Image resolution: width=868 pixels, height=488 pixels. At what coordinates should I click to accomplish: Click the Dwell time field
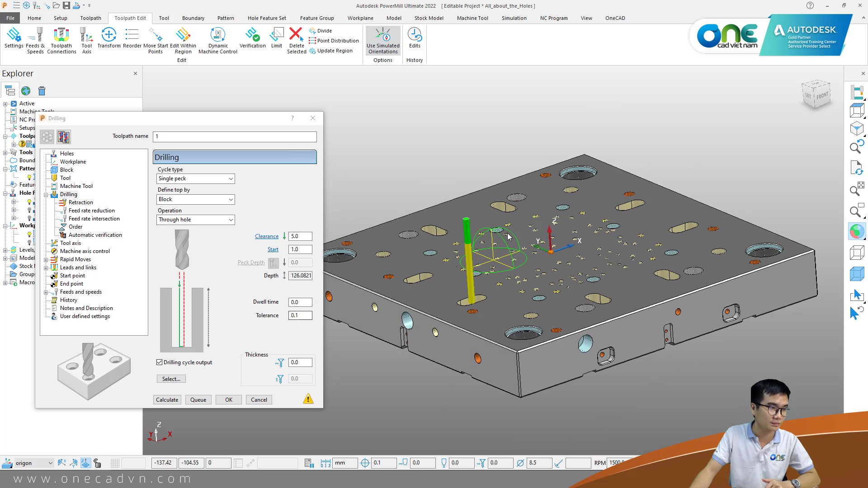point(301,302)
